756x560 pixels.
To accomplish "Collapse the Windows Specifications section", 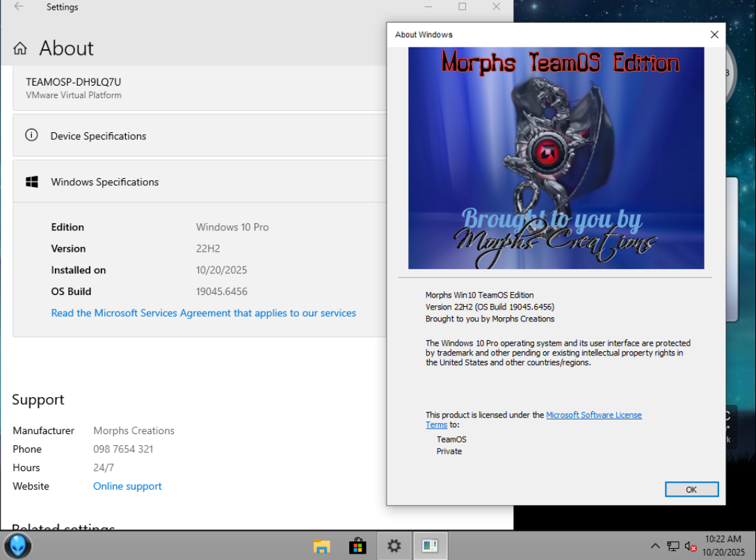I will point(200,182).
